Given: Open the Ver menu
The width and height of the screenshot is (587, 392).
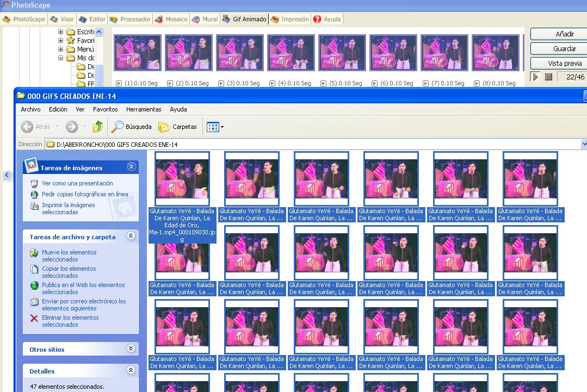Looking at the screenshot, I should 80,109.
